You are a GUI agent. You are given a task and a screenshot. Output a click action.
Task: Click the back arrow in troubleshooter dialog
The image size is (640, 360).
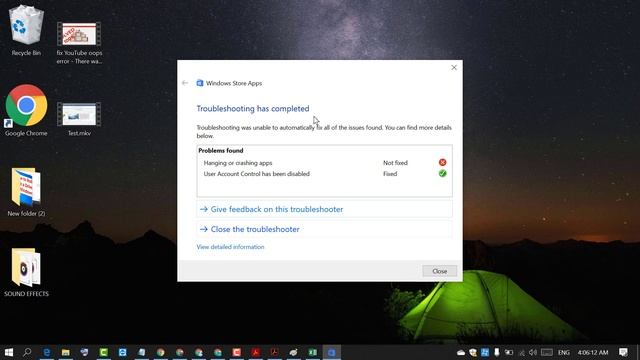185,83
